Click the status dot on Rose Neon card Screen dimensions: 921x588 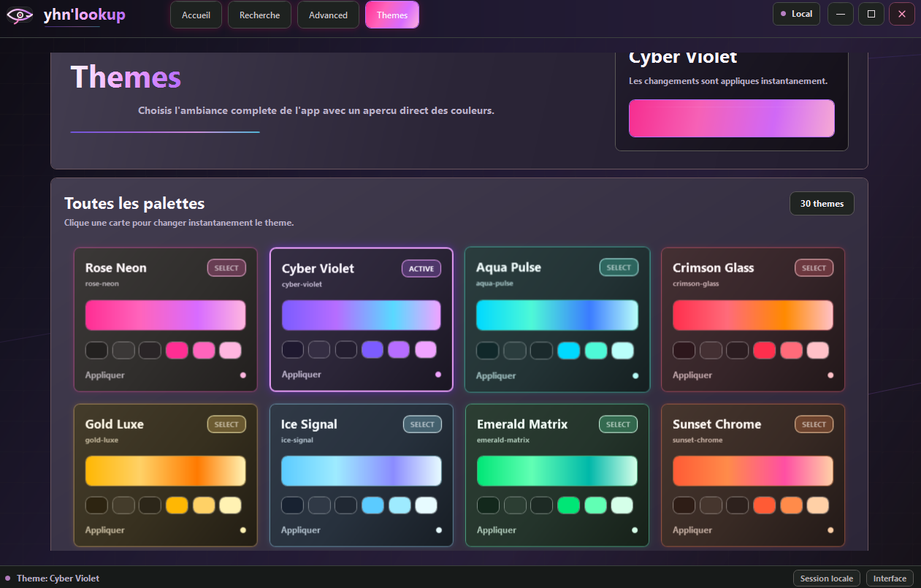[x=243, y=375]
